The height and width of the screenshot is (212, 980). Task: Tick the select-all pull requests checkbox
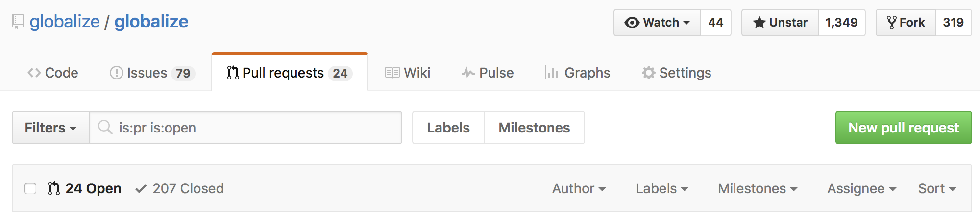coord(30,188)
